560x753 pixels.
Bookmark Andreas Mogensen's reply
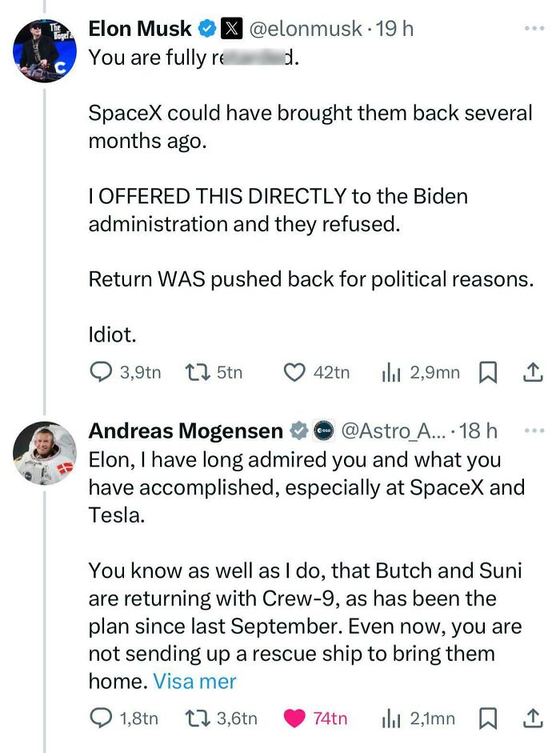tap(489, 717)
